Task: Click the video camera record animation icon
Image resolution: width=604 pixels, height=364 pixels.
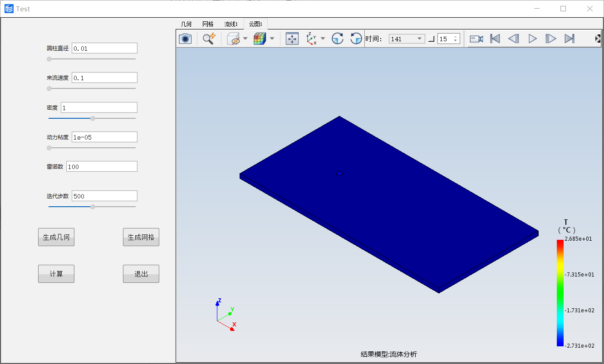Action: point(476,39)
